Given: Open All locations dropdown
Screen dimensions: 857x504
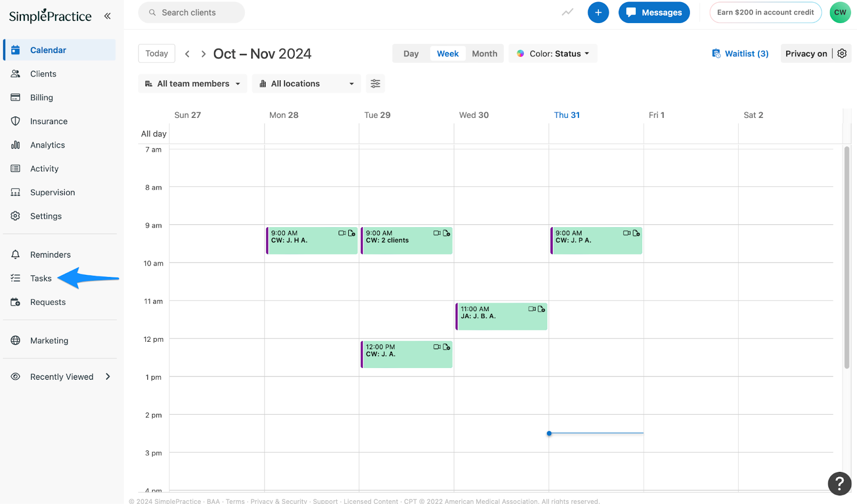Looking at the screenshot, I should [306, 84].
